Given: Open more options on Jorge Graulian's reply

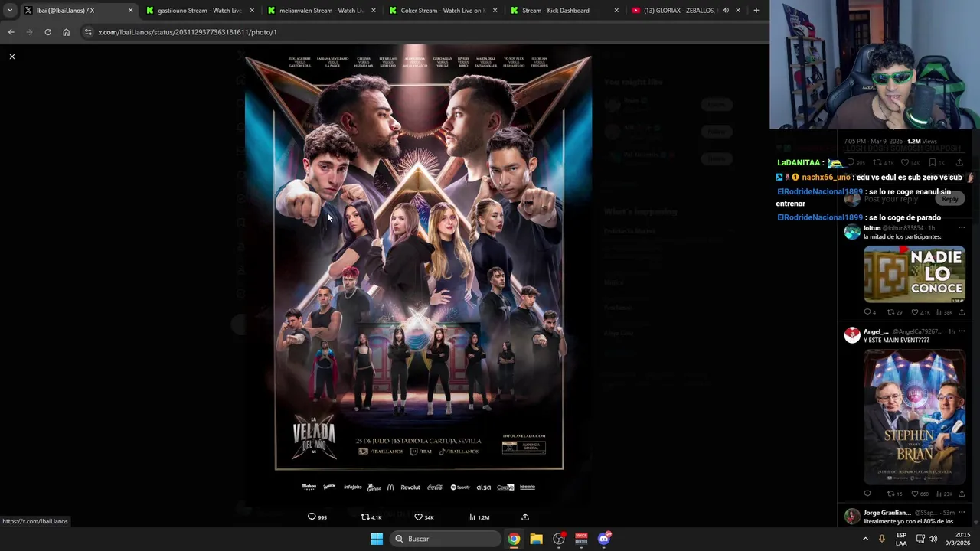Looking at the screenshot, I should [962, 513].
